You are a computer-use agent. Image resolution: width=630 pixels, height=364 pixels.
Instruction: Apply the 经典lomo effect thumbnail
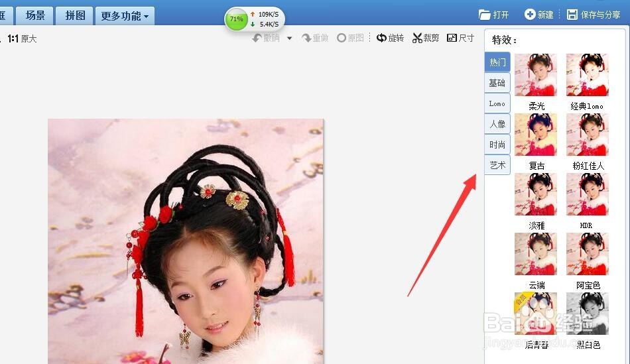588,75
